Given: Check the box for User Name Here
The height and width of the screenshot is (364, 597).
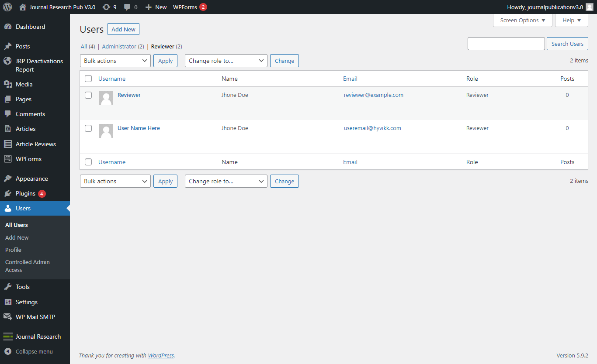Looking at the screenshot, I should 88,128.
